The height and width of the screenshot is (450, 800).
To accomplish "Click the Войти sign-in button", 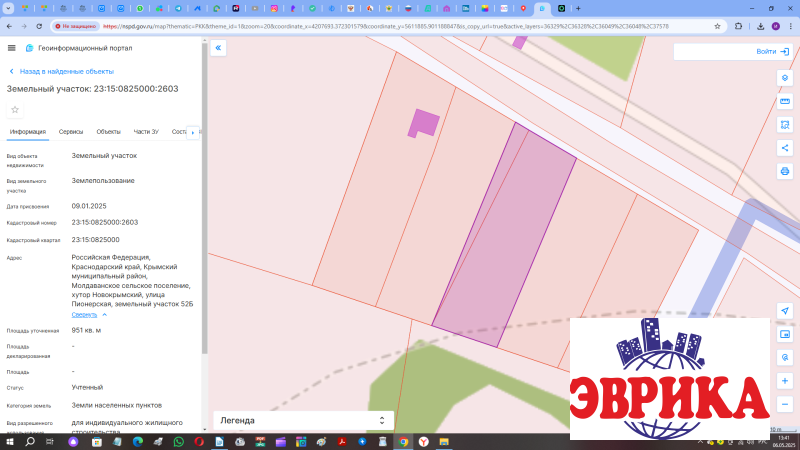I will click(x=733, y=52).
